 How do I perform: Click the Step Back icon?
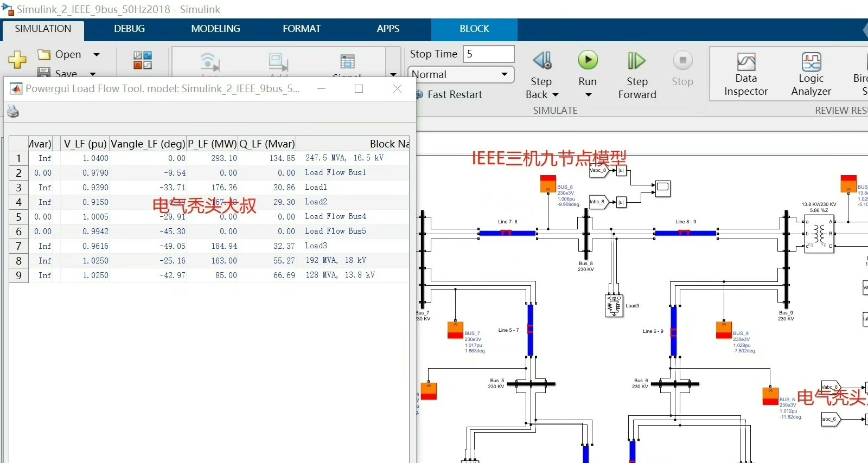[541, 61]
